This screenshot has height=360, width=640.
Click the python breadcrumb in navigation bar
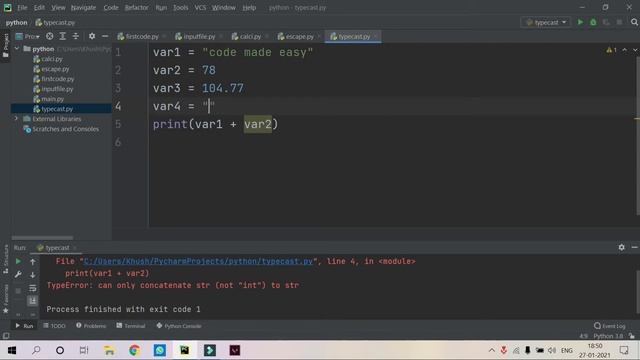click(16, 22)
